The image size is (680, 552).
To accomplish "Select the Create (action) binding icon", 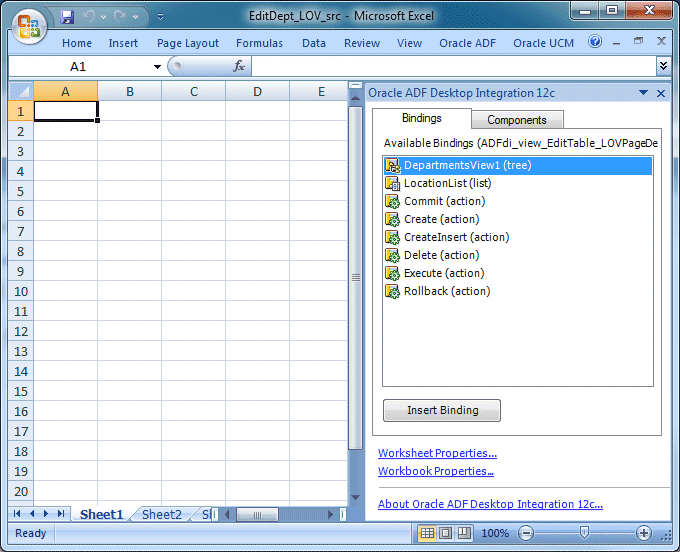I will click(x=392, y=219).
